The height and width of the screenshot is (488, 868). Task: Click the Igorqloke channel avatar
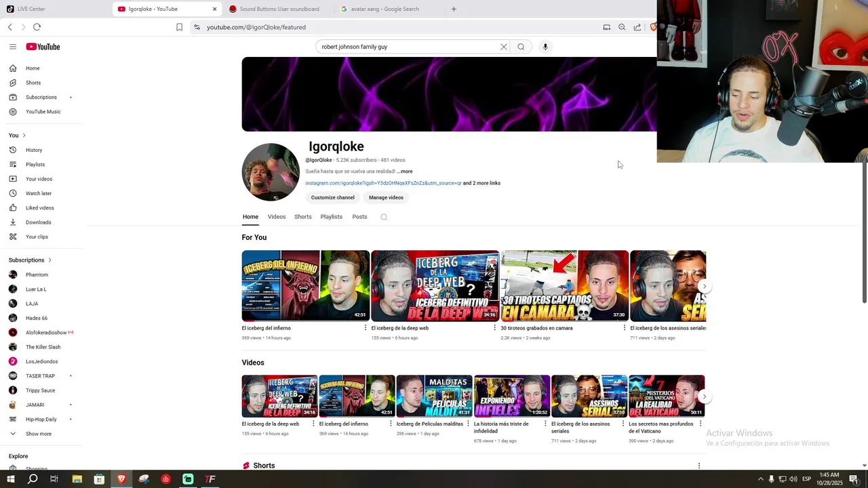click(271, 172)
